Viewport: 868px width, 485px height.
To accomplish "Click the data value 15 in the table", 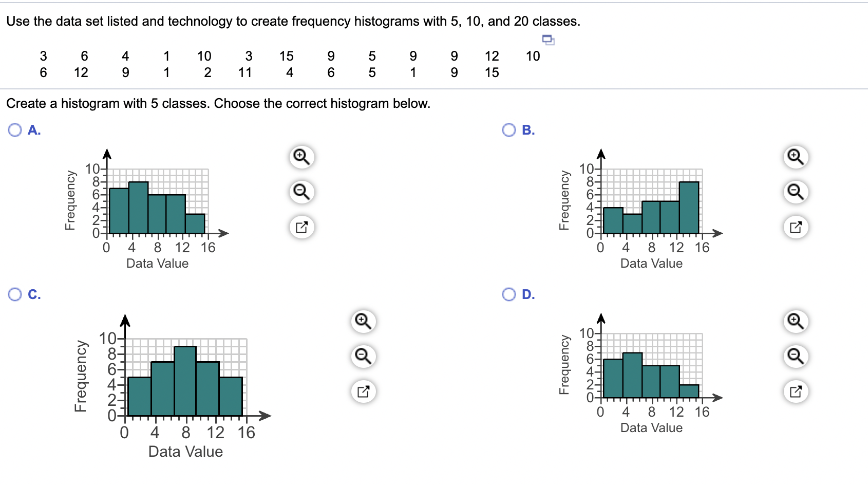I will coord(287,56).
